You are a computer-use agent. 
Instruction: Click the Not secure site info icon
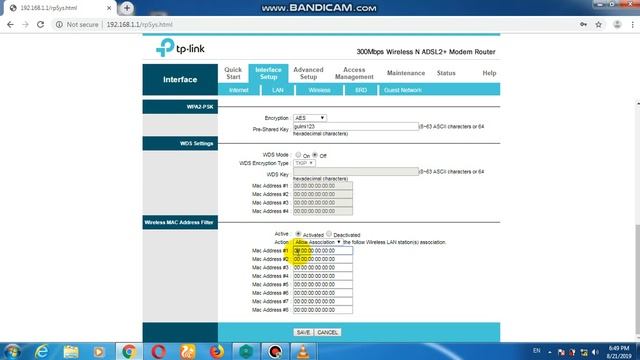pyautogui.click(x=59, y=24)
